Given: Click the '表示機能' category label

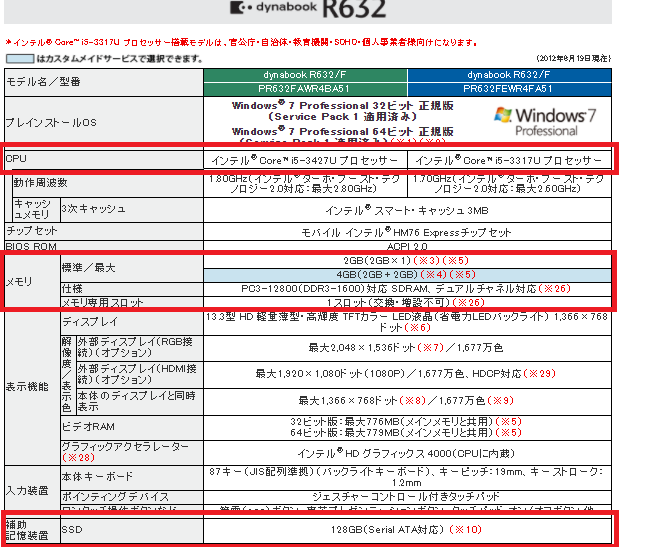Looking at the screenshot, I should tap(27, 387).
